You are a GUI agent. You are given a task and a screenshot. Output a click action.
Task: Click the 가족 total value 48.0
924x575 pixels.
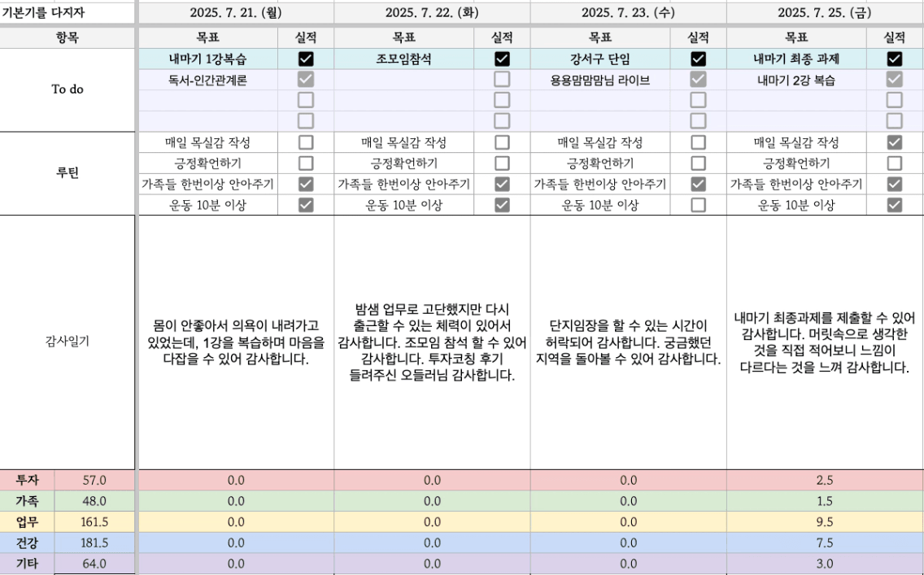pyautogui.click(x=94, y=501)
